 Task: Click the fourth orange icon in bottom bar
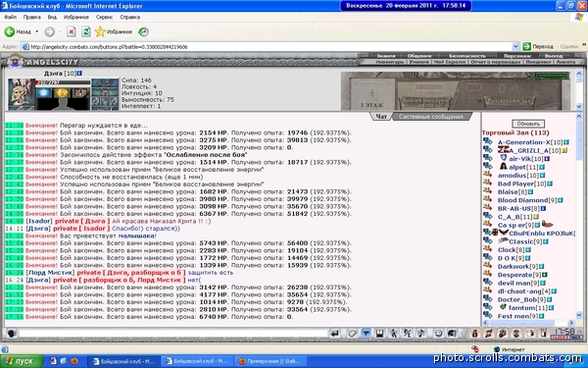[x=516, y=333]
